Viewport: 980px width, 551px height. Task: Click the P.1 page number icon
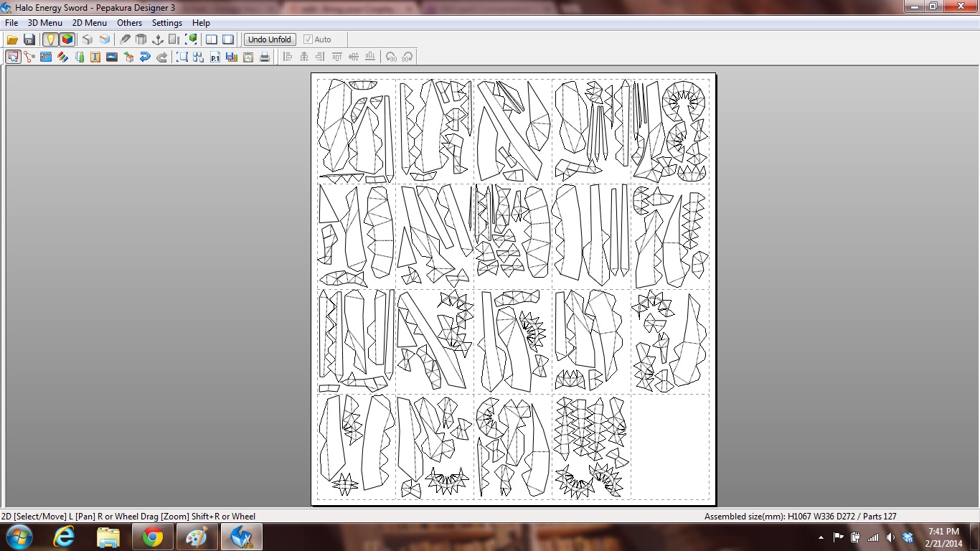click(x=215, y=57)
